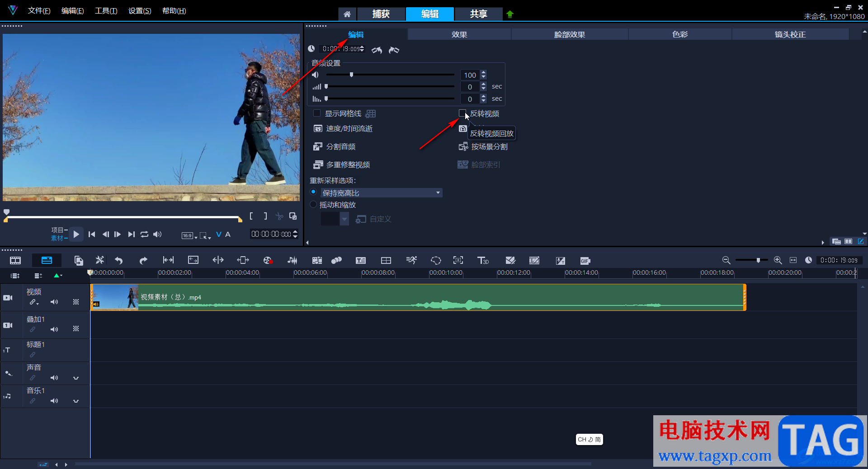Viewport: 868px width, 469px height.
Task: Open the 文件 menu
Action: pos(39,11)
